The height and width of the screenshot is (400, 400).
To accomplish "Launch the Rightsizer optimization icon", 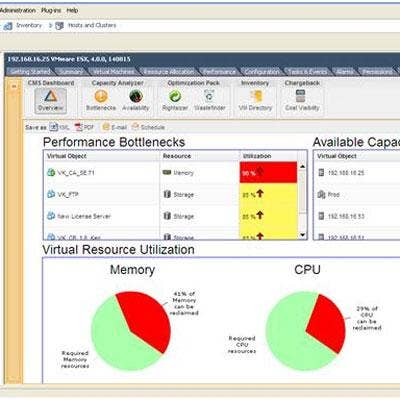I will pos(175,101).
